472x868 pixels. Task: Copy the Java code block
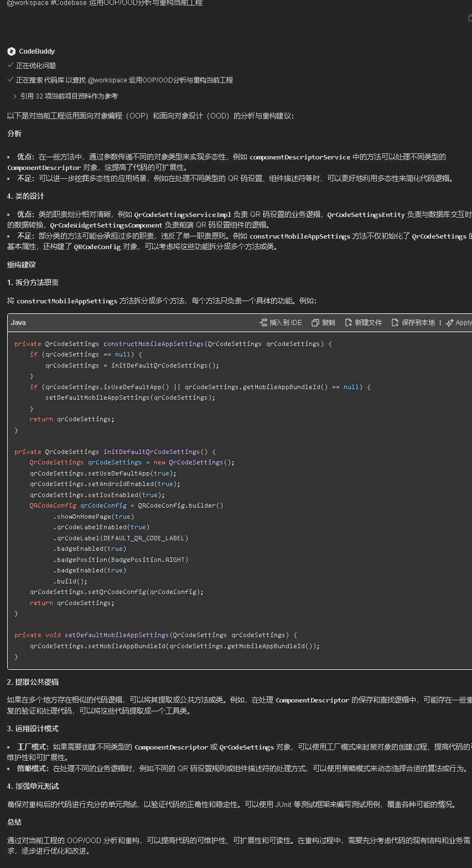point(323,323)
